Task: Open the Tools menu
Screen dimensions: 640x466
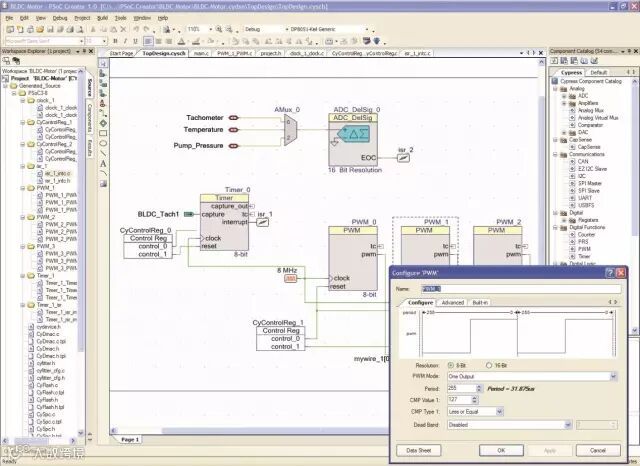Action: 120,18
